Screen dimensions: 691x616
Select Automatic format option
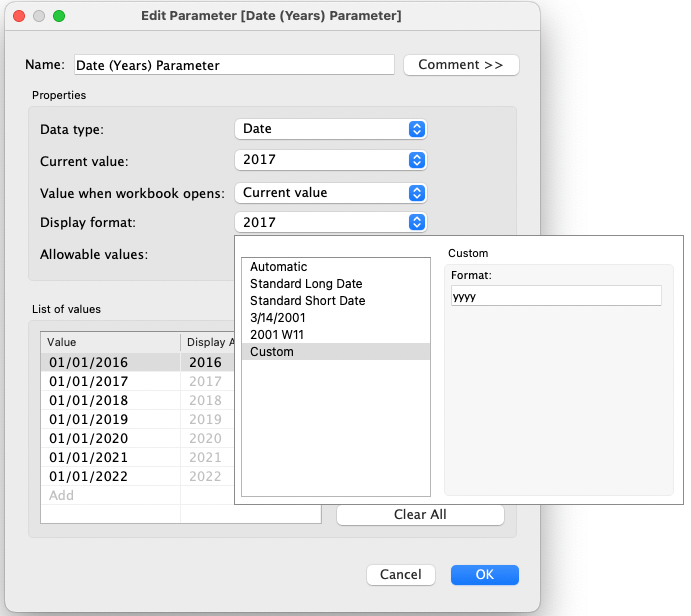279,267
